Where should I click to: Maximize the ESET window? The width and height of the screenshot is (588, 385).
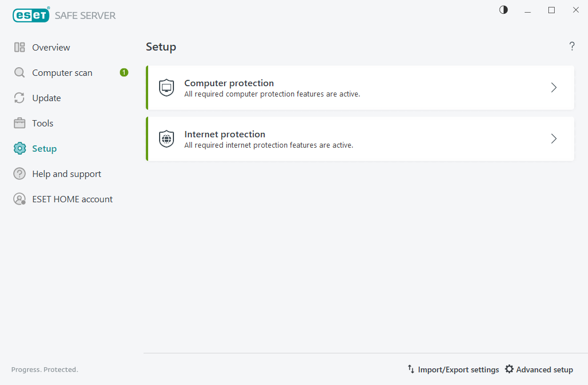click(552, 10)
